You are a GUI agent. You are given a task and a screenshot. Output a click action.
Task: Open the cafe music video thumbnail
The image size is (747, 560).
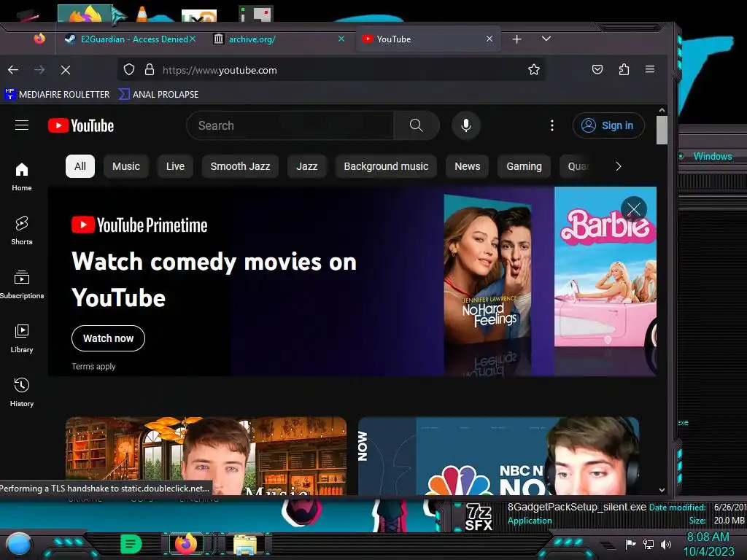(x=206, y=456)
